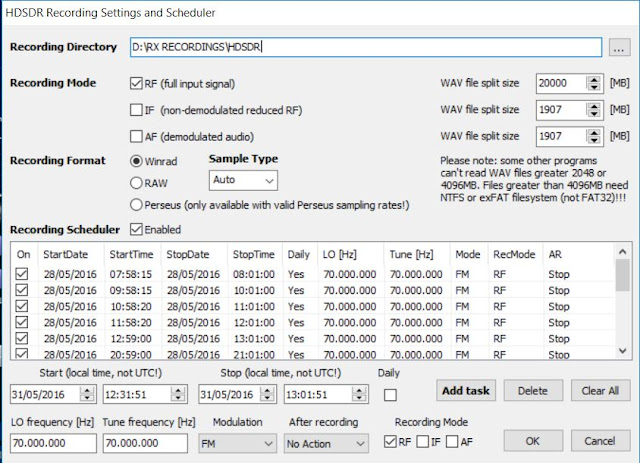The height and width of the screenshot is (463, 640).
Task: Increment the start time spinner
Action: [x=178, y=390]
